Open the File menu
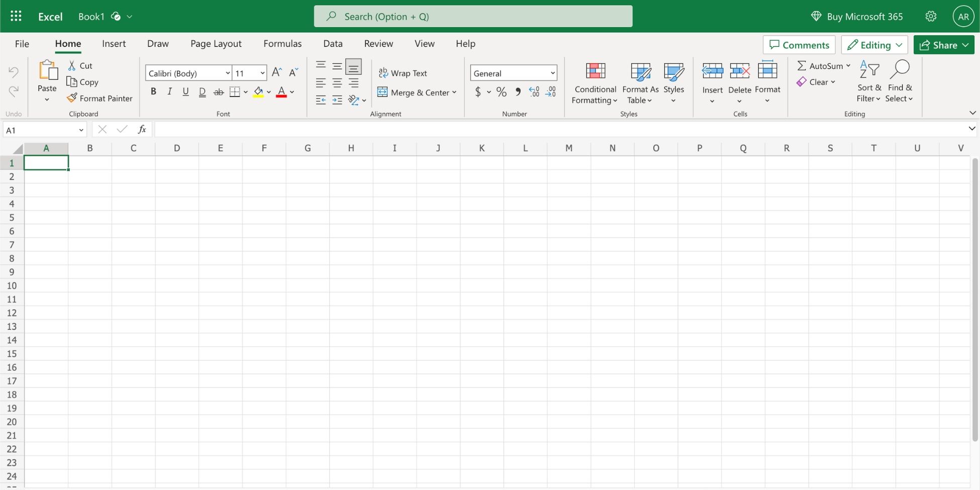Screen dimensions: 980x490 pos(22,44)
